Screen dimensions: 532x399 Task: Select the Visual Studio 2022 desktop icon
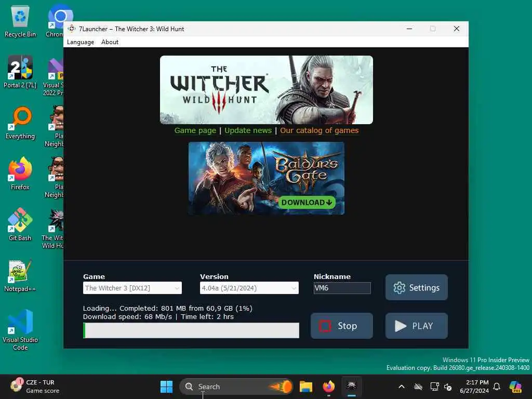point(54,76)
